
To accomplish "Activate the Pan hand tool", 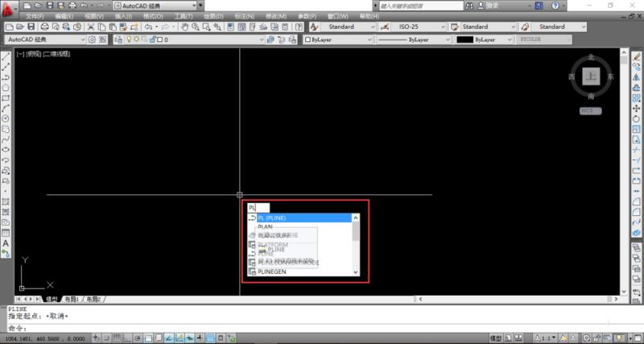I will pos(185,27).
